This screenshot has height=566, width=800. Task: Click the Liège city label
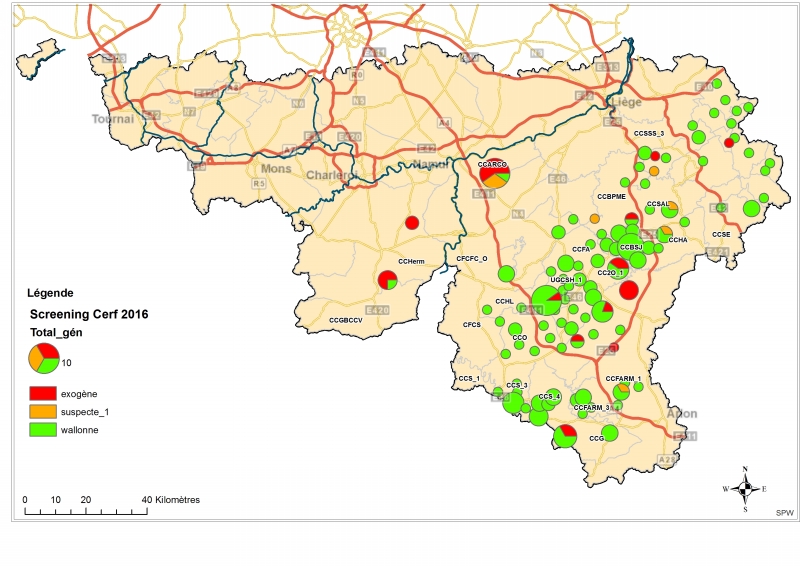pos(624,103)
